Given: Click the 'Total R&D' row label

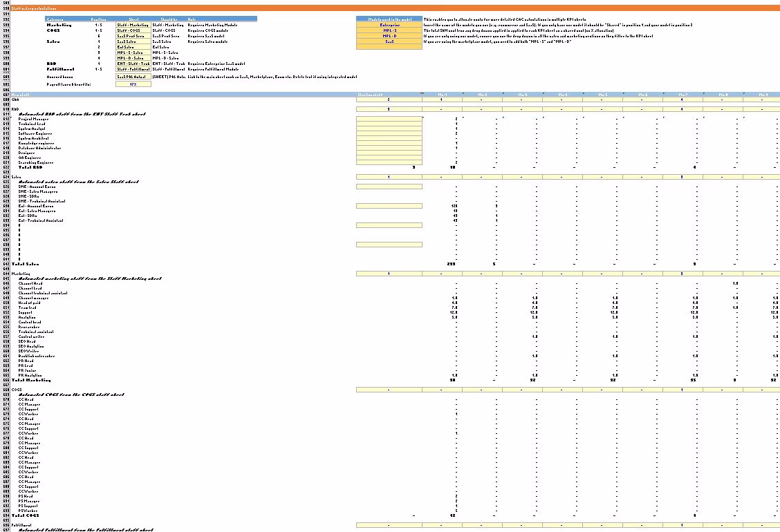Looking at the screenshot, I should 30,168.
